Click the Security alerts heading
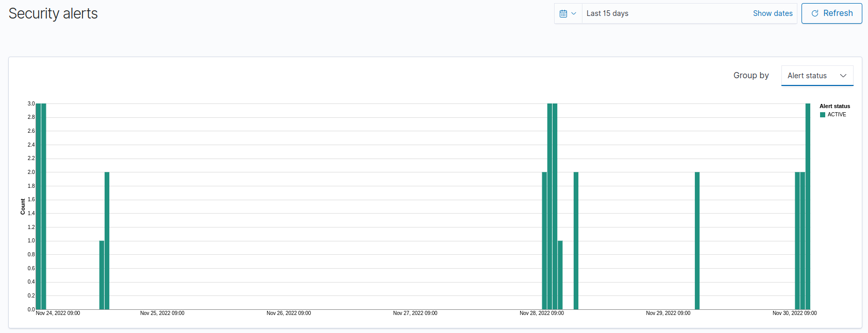The image size is (868, 333). click(53, 14)
